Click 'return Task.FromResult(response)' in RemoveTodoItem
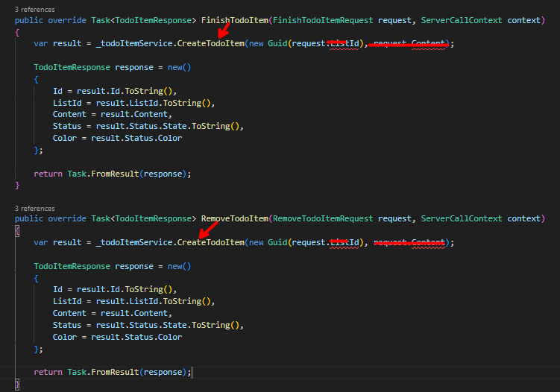This screenshot has height=392, width=560. [x=112, y=372]
